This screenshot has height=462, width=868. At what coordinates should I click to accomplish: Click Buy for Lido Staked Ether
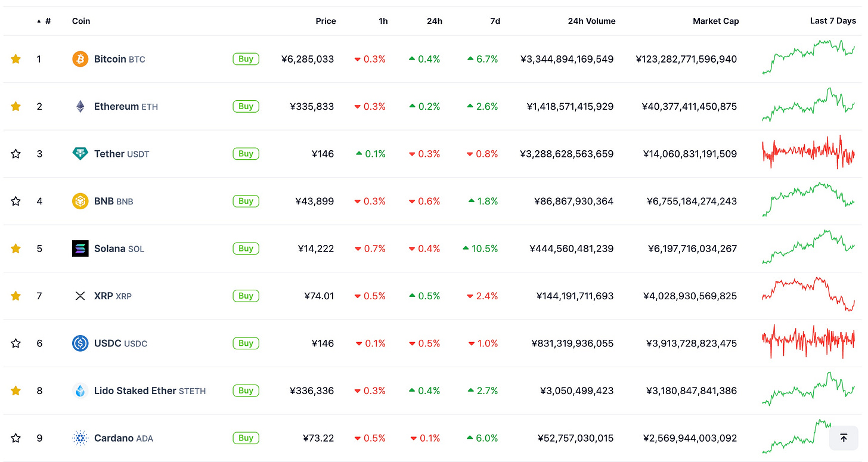246,390
